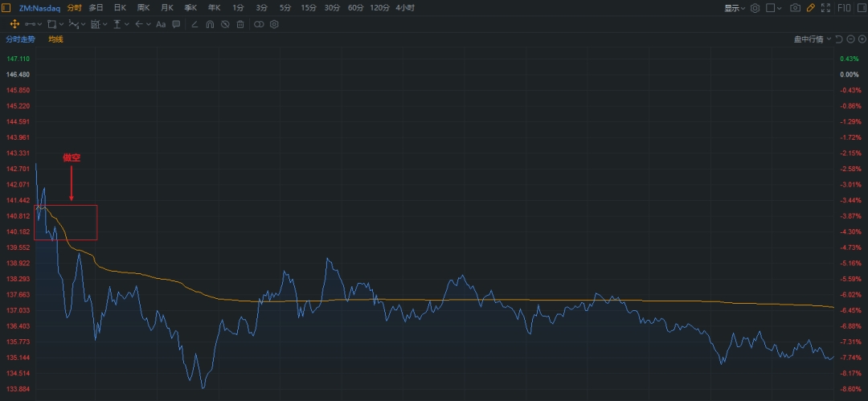Expand the 显示 display dropdown
The height and width of the screenshot is (401, 868).
click(735, 8)
